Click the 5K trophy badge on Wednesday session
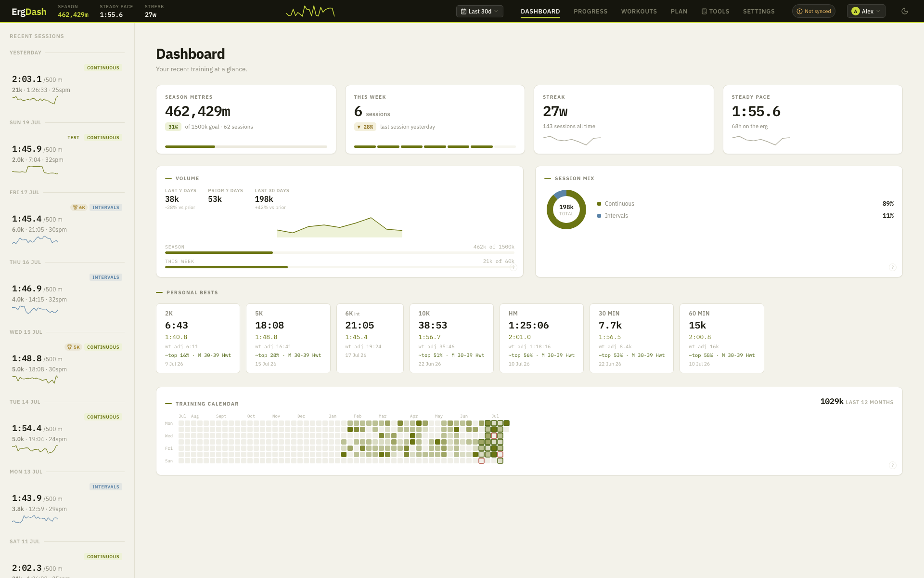 [x=74, y=347]
